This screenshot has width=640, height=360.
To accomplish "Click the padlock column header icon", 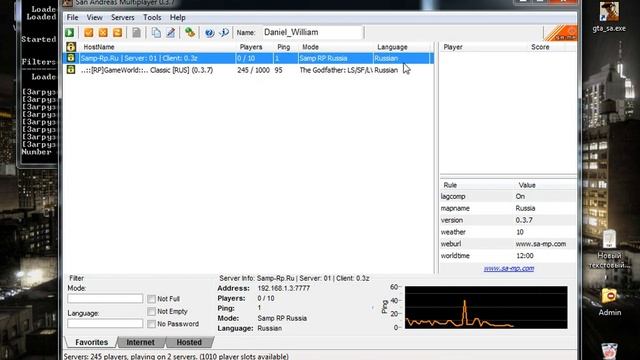I will click(71, 47).
